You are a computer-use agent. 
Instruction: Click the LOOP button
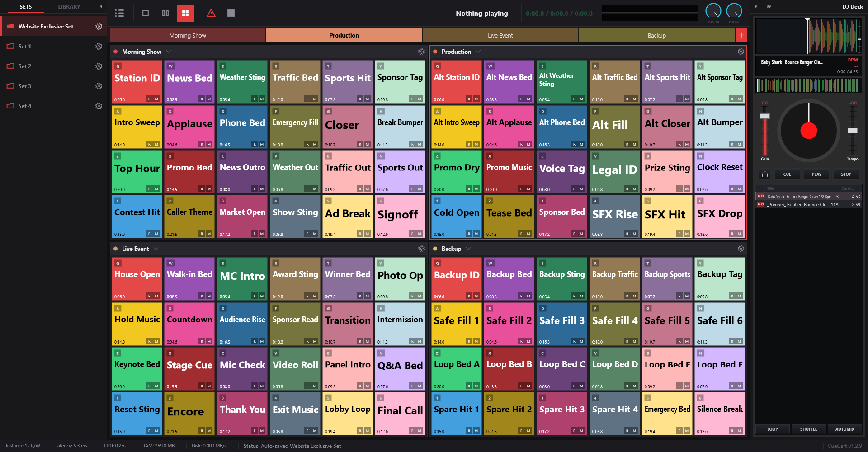pos(773,429)
